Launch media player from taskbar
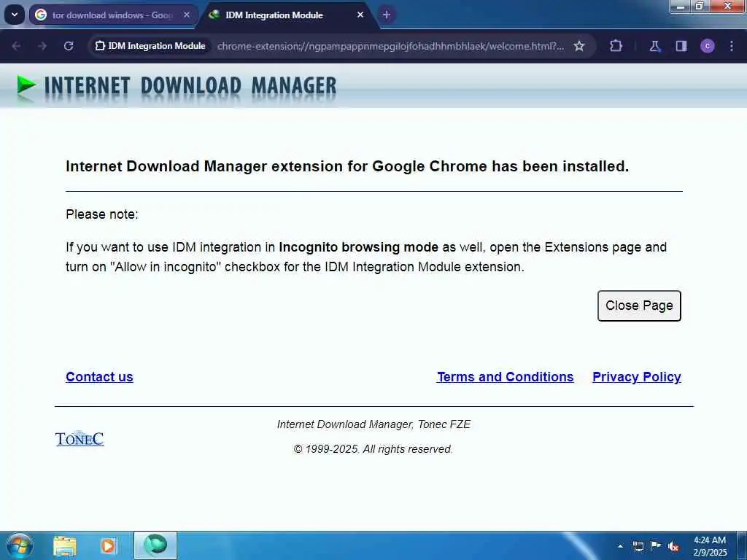The width and height of the screenshot is (747, 560). click(x=108, y=546)
